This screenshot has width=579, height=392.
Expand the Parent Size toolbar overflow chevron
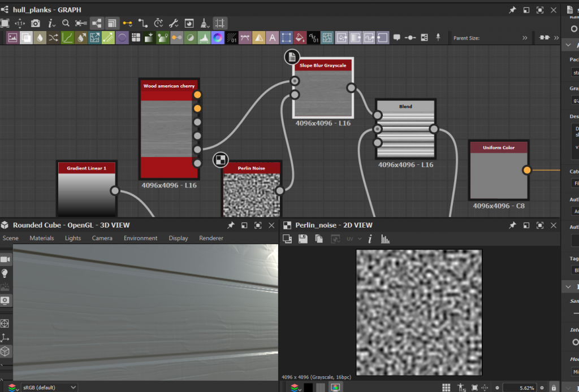click(525, 38)
